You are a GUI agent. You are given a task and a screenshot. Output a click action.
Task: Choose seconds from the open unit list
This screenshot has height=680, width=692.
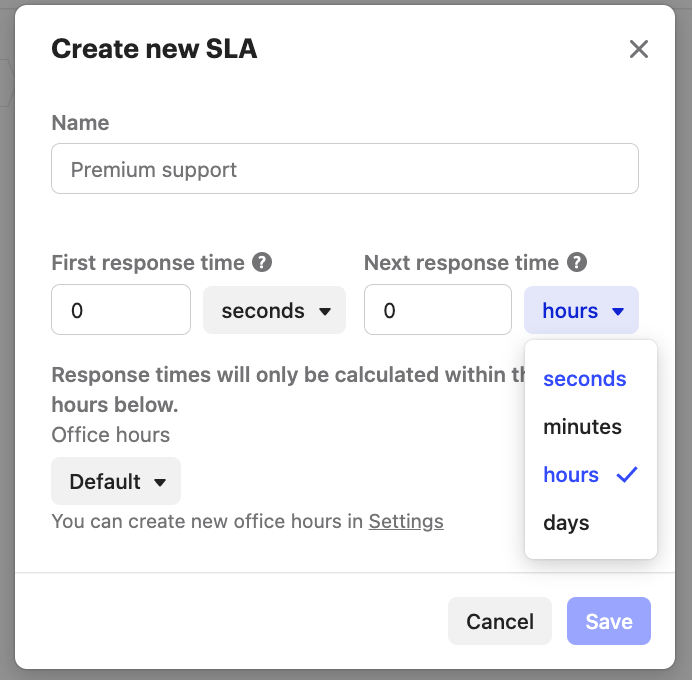(x=584, y=379)
